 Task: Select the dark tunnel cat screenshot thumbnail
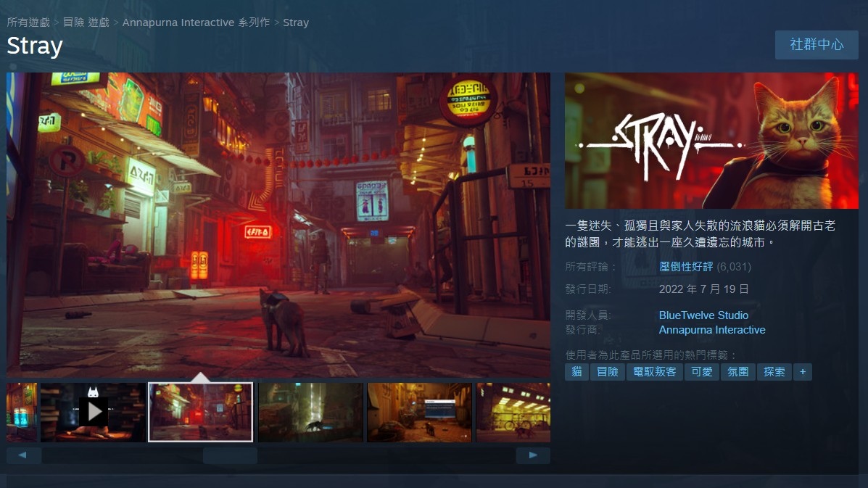tap(310, 412)
